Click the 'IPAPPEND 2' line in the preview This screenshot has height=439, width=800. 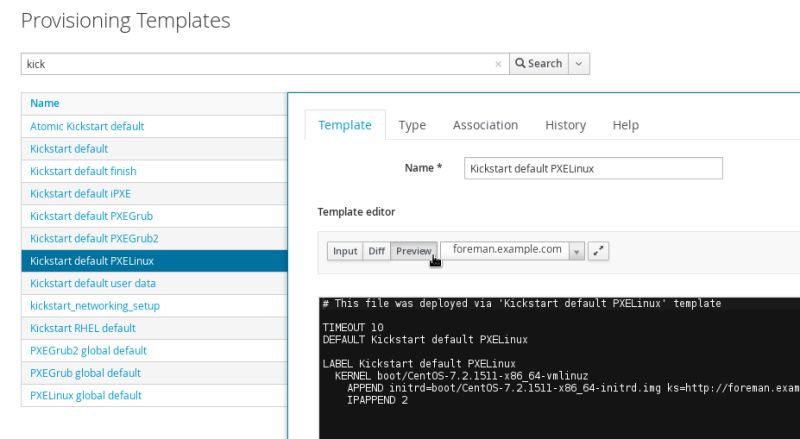tap(377, 400)
